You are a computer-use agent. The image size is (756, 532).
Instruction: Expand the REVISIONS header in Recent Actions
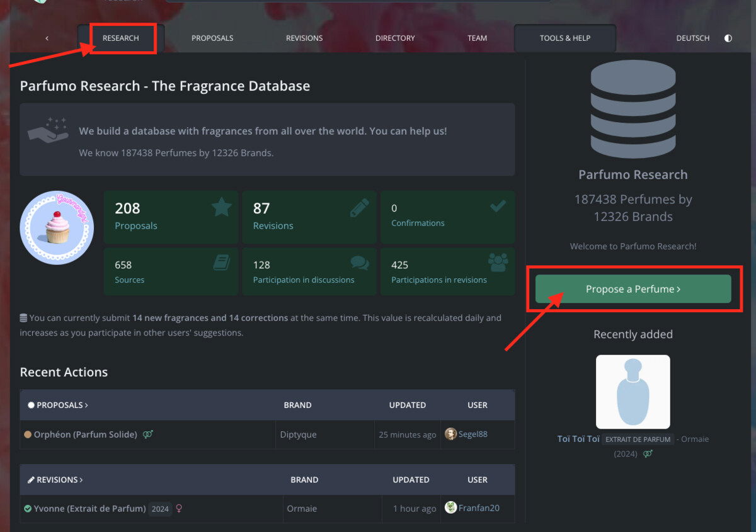[x=59, y=480]
